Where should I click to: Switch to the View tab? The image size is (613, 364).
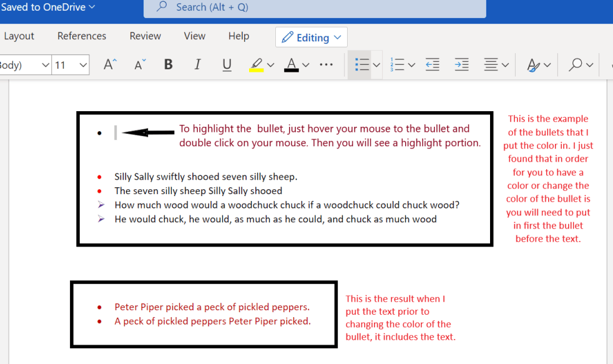click(195, 36)
